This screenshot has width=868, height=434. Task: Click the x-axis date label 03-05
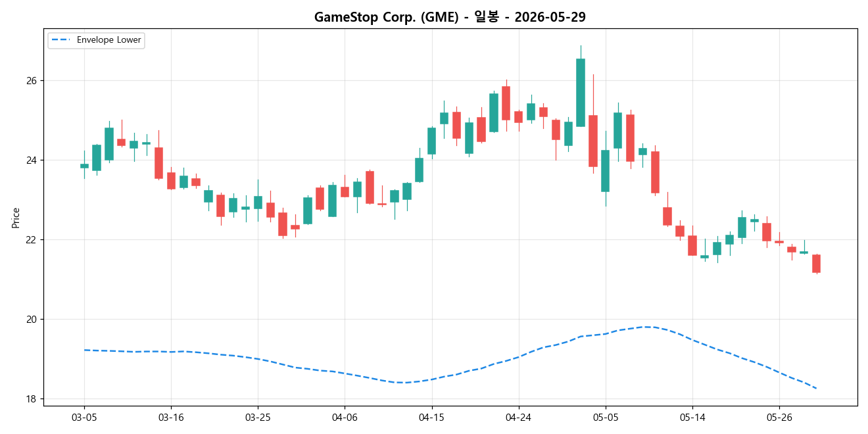click(84, 417)
